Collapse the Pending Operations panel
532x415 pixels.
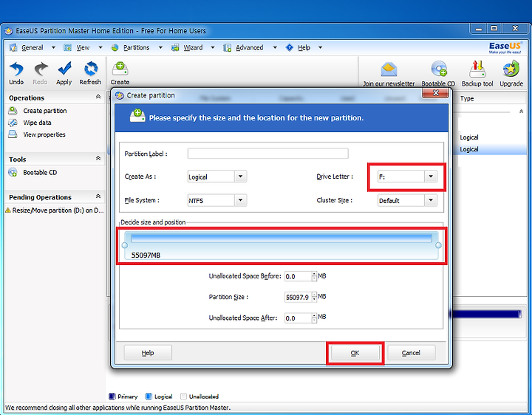pyautogui.click(x=98, y=196)
